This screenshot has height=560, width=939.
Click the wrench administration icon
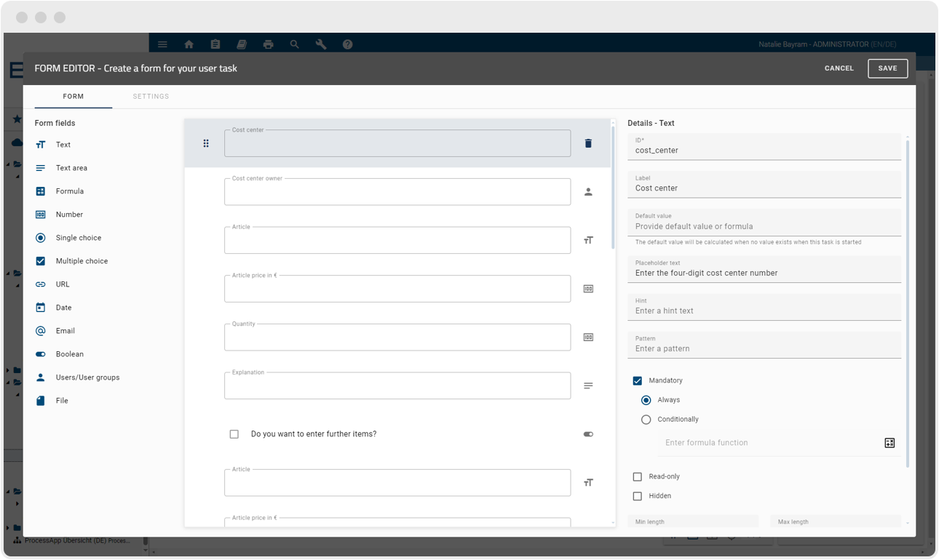[321, 44]
